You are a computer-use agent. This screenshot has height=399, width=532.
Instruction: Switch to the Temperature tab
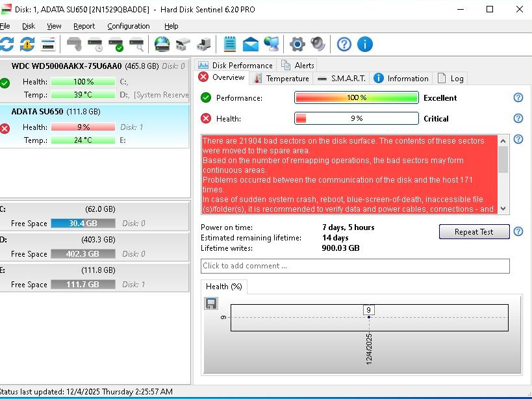(281, 79)
